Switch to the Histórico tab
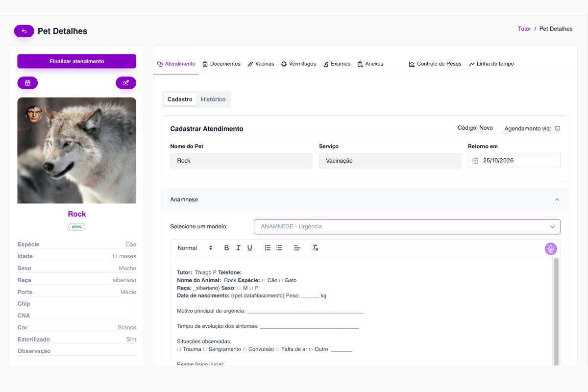The width and height of the screenshot is (588, 392). (x=213, y=99)
